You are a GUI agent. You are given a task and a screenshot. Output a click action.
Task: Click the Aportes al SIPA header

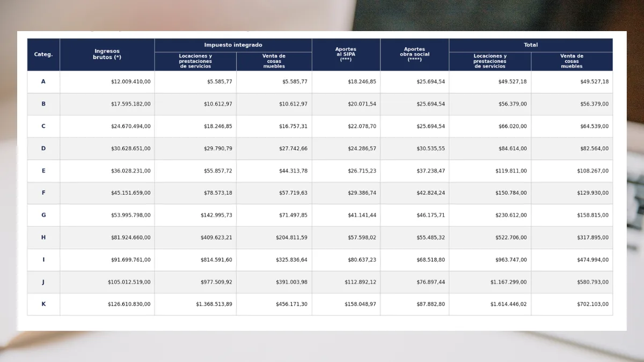tap(346, 55)
